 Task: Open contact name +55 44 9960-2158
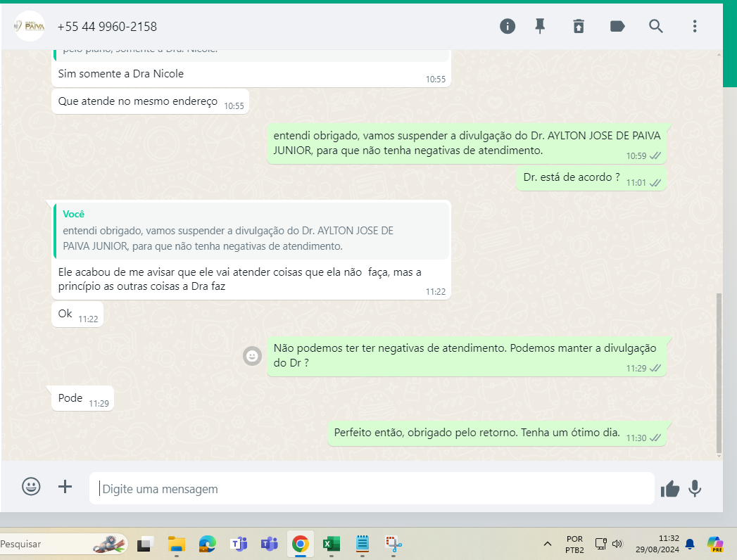click(x=107, y=27)
